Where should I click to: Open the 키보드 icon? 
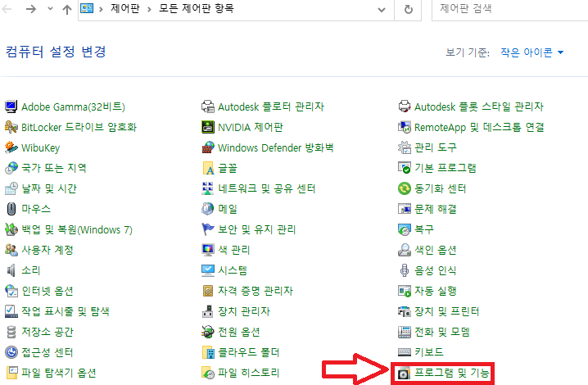pos(405,352)
